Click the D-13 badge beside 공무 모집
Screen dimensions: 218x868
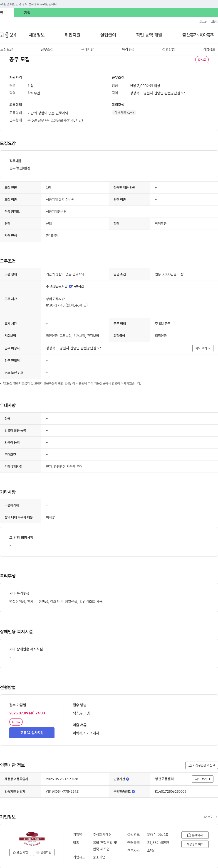pyautogui.click(x=202, y=60)
